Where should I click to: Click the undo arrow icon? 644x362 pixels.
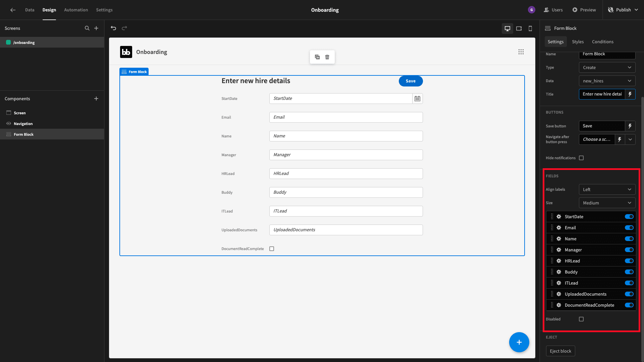[x=113, y=28]
